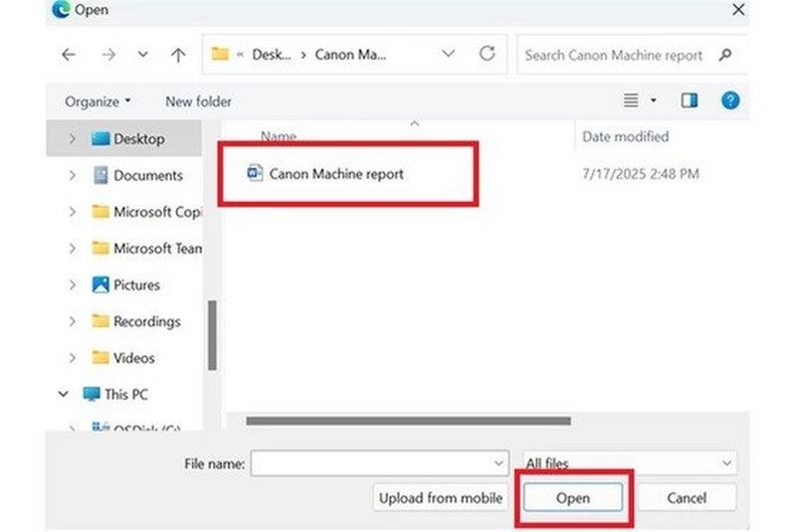The width and height of the screenshot is (796, 532).
Task: Select the Canon Machine report file
Action: [x=335, y=173]
